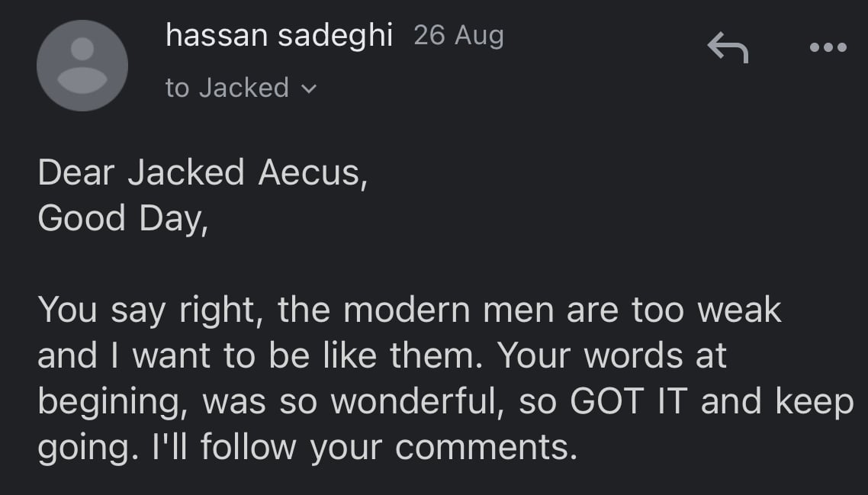The image size is (868, 495).
Task: Click the 'Good Day,' line
Action: point(123,219)
